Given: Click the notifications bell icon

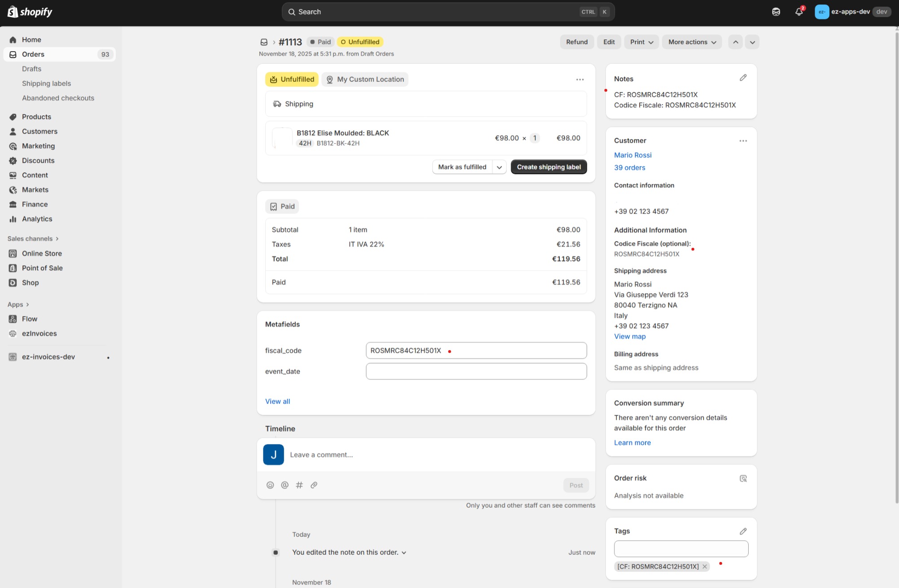Looking at the screenshot, I should (x=798, y=12).
